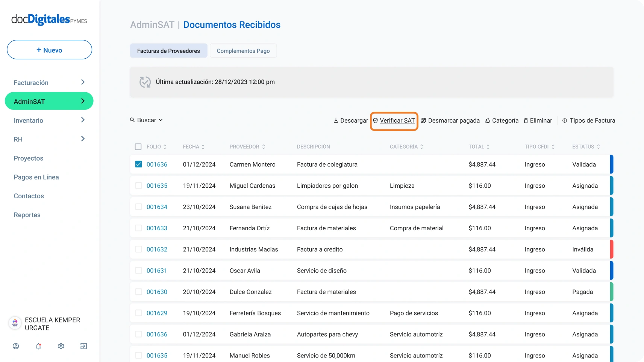Open folio 001632 link
Screen dimensions: 644x362
[157, 249]
